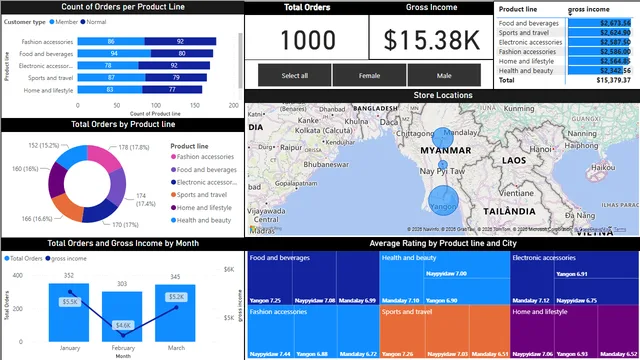
Task: Click Food and beverages table row $2,673.56
Action: (x=564, y=23)
